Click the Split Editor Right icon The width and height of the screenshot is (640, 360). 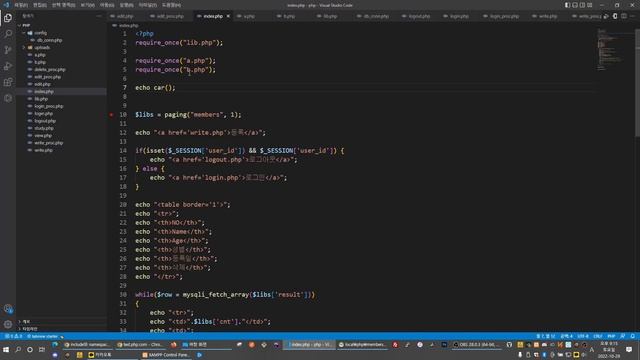pos(624,16)
